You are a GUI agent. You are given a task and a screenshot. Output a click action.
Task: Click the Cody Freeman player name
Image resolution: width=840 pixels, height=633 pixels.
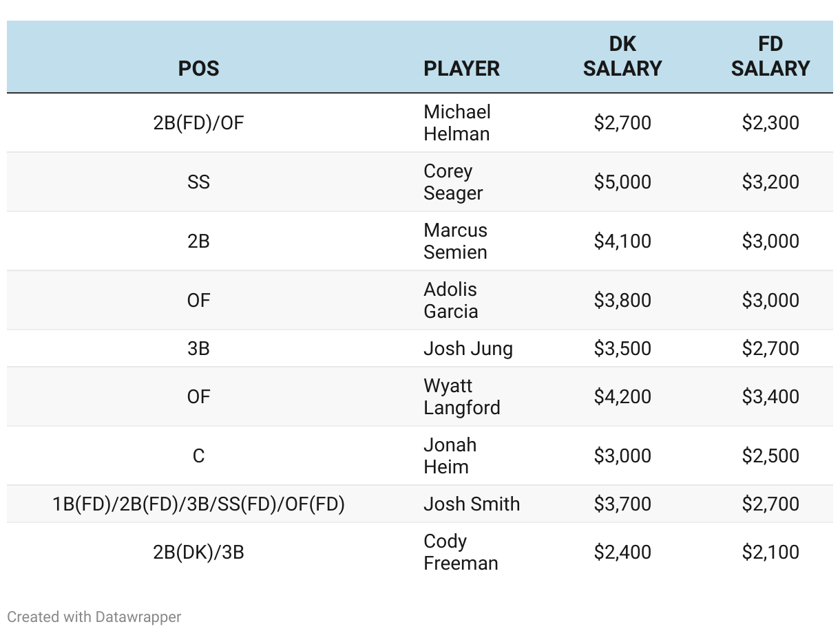461,552
